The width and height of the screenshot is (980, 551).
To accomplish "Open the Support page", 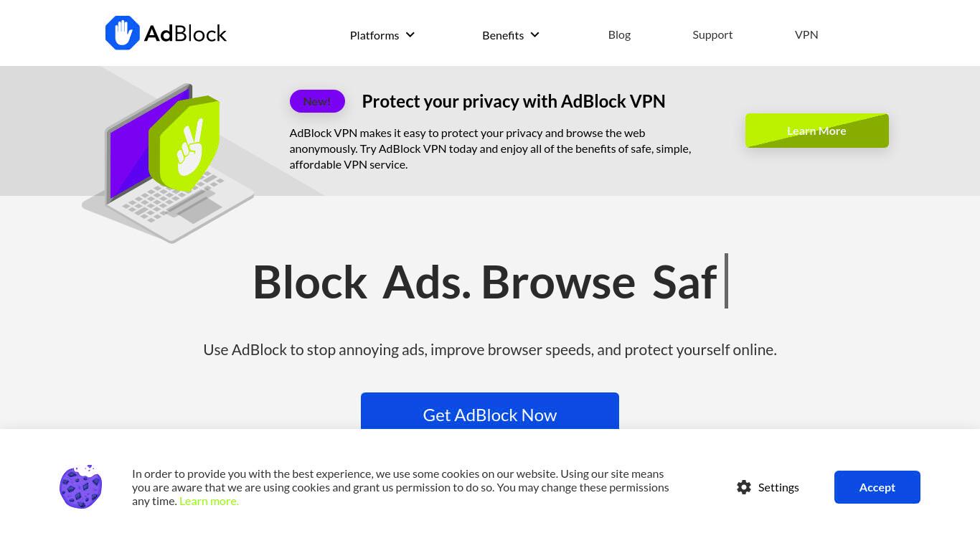I will pyautogui.click(x=712, y=34).
